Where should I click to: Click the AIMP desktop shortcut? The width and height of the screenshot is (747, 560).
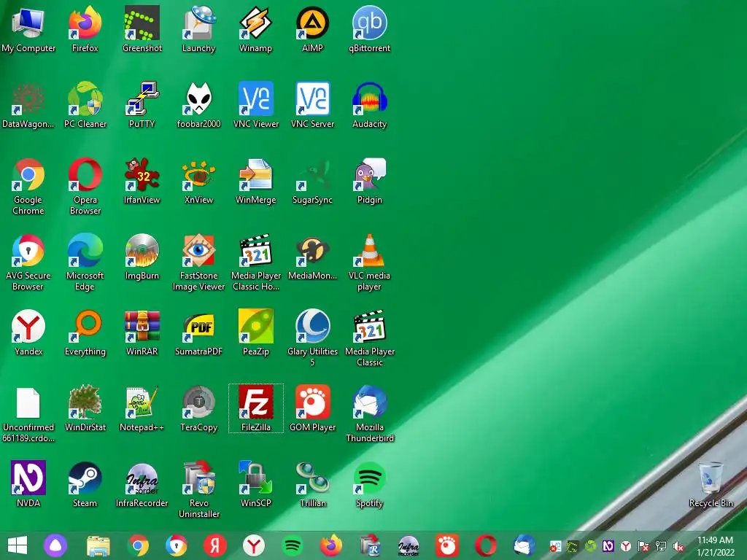(312, 28)
